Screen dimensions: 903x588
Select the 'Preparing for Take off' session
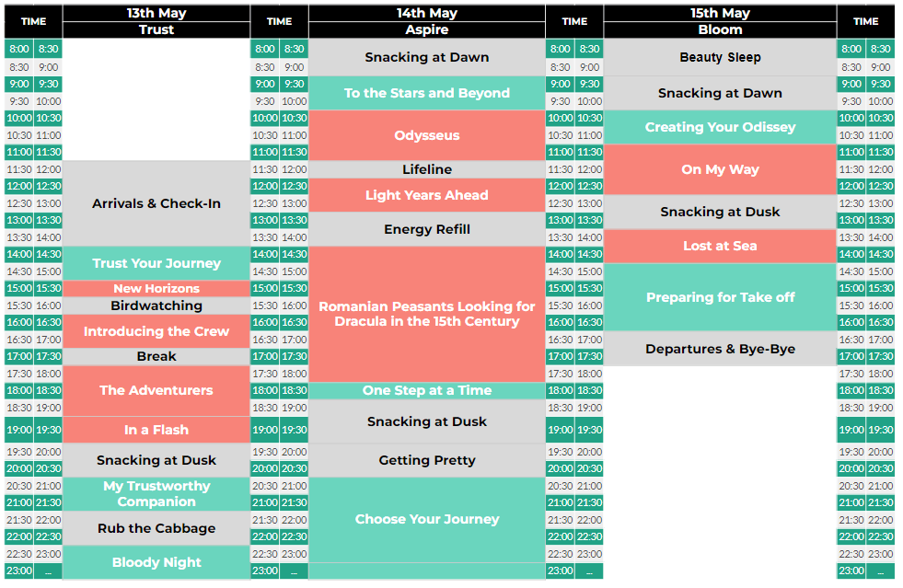(720, 297)
